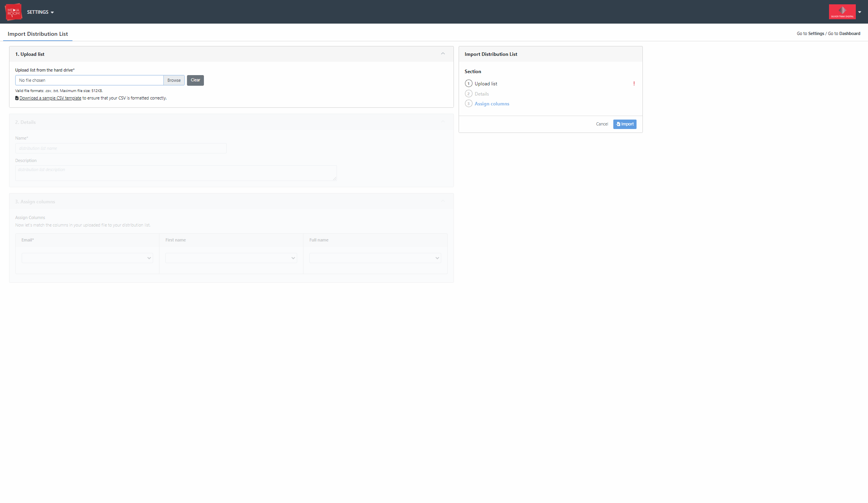Click step 2 circle icon for Details
The image size is (868, 503).
coord(468,94)
